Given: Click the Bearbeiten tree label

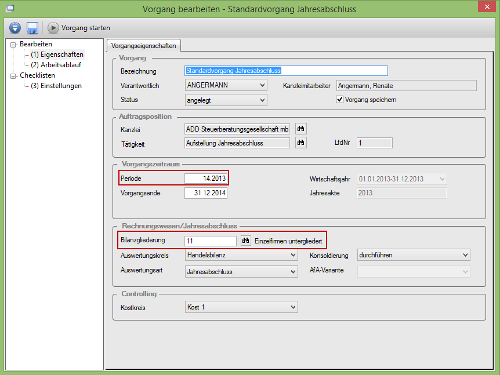Looking at the screenshot, I should point(36,44).
